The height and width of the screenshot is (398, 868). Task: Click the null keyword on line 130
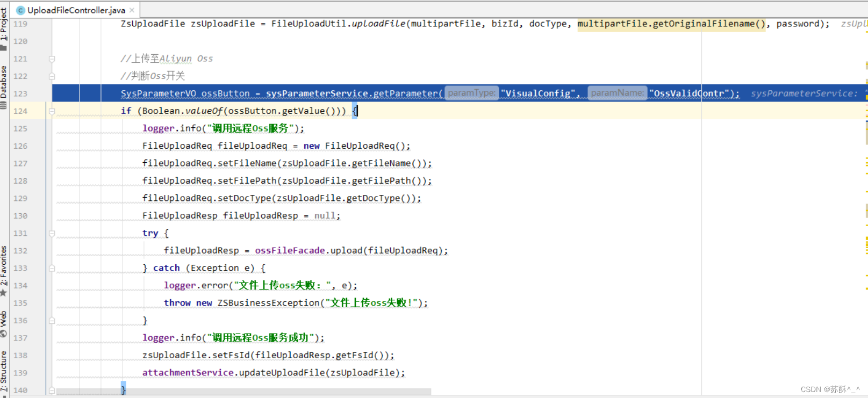[325, 216]
